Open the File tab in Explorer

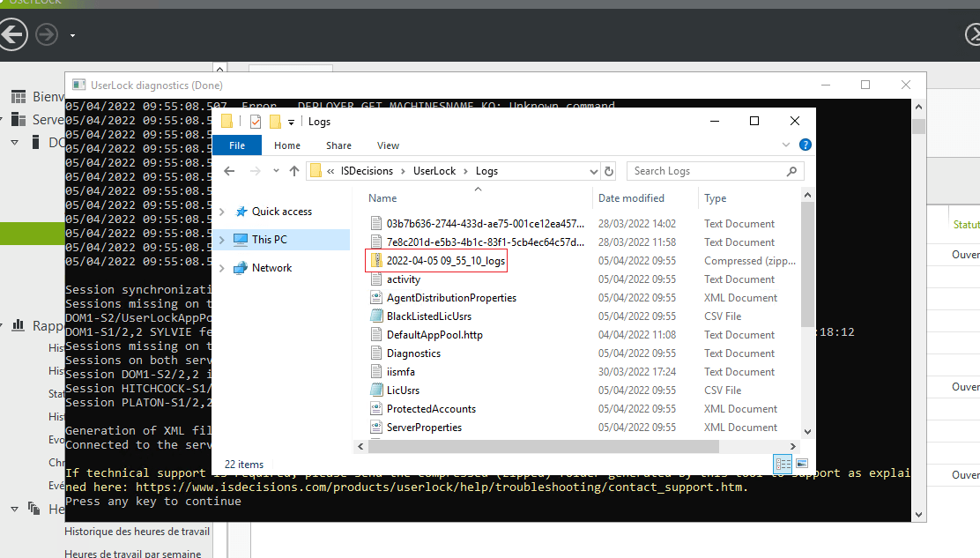click(237, 145)
